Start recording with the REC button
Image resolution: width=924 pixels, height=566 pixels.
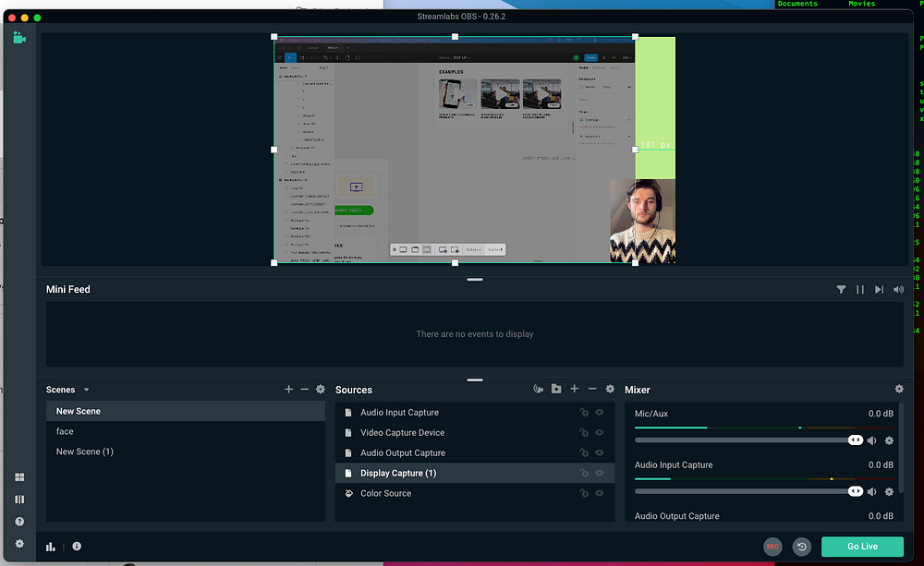click(x=772, y=547)
